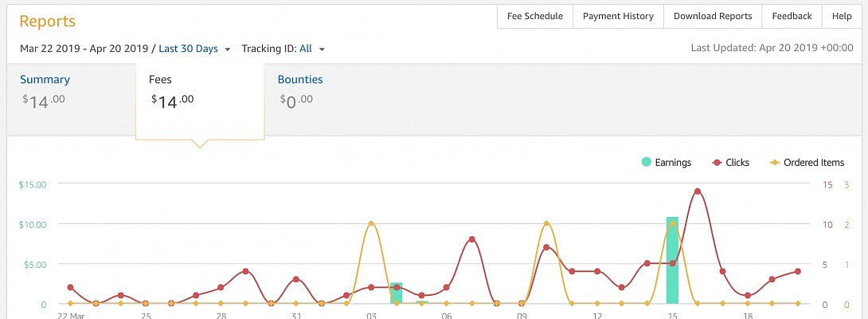Open the Fee Schedule page
868x319 pixels.
click(535, 16)
